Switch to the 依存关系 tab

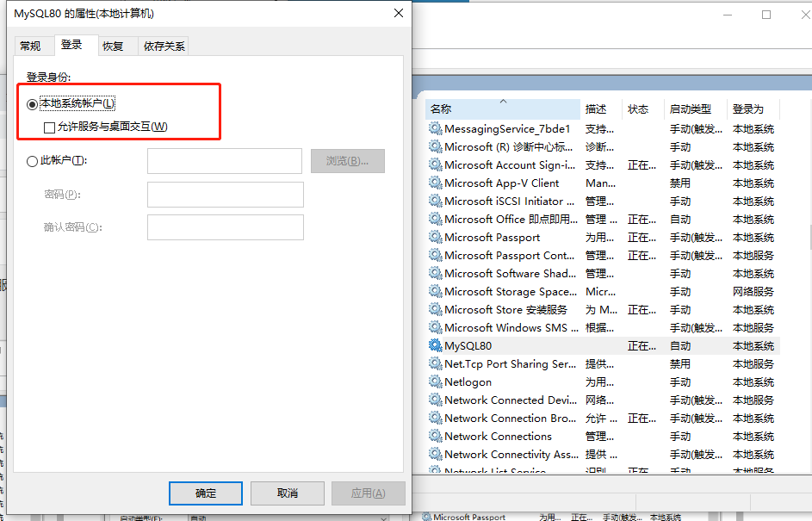click(163, 46)
